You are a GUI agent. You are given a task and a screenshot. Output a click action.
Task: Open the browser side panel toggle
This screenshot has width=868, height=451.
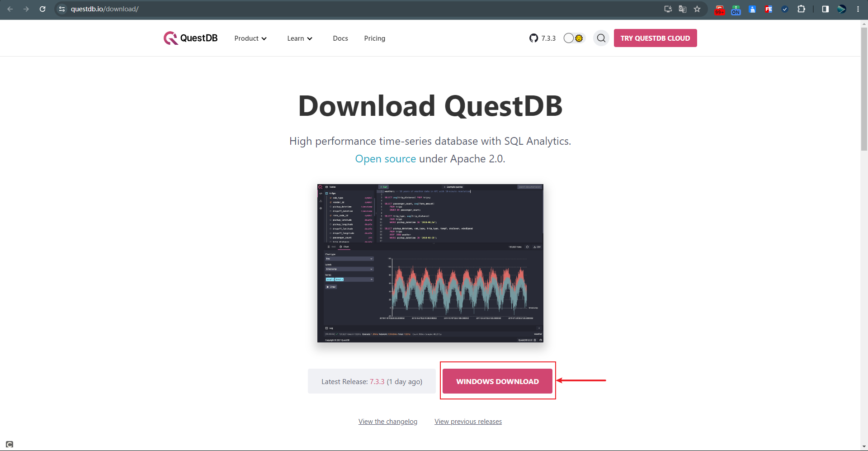[825, 9]
